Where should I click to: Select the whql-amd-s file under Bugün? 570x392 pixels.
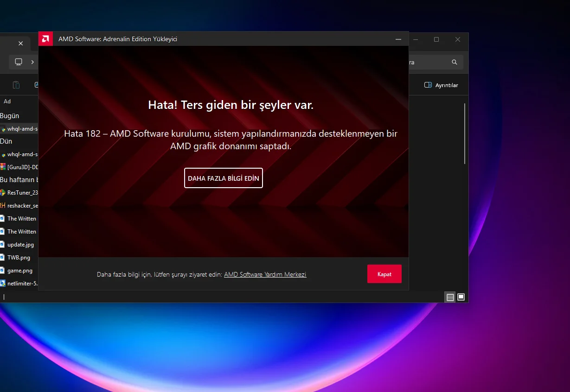click(19, 129)
